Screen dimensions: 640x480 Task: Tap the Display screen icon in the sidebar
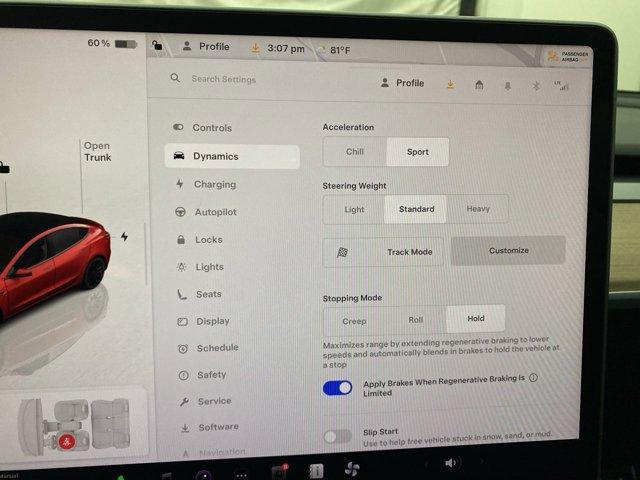coord(182,322)
